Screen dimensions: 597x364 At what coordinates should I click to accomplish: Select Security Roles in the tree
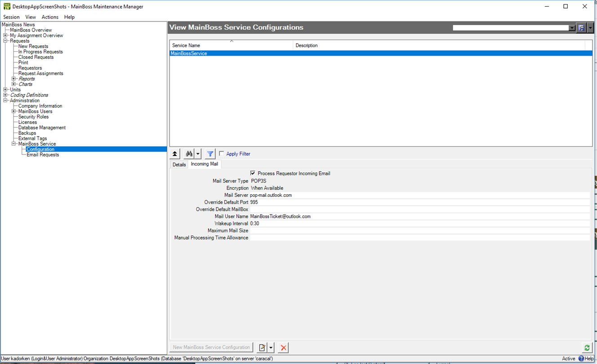click(x=33, y=117)
